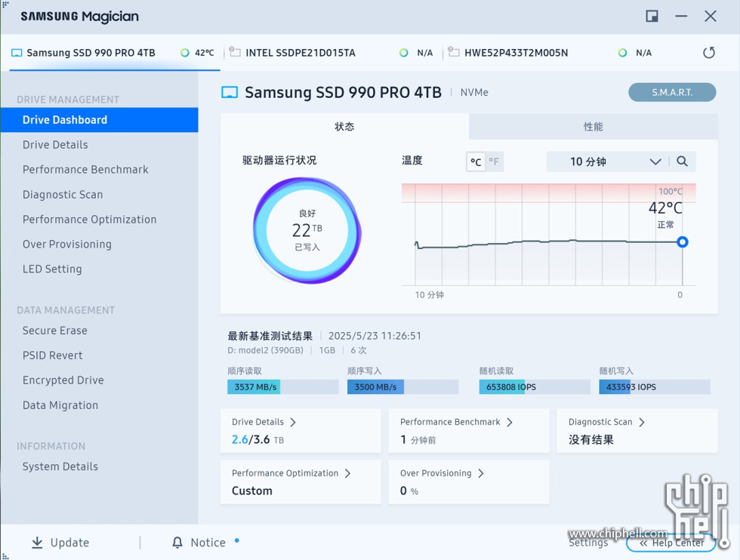Select PSID Revert in sidebar
Screen dimensions: 740x560
pos(52,355)
